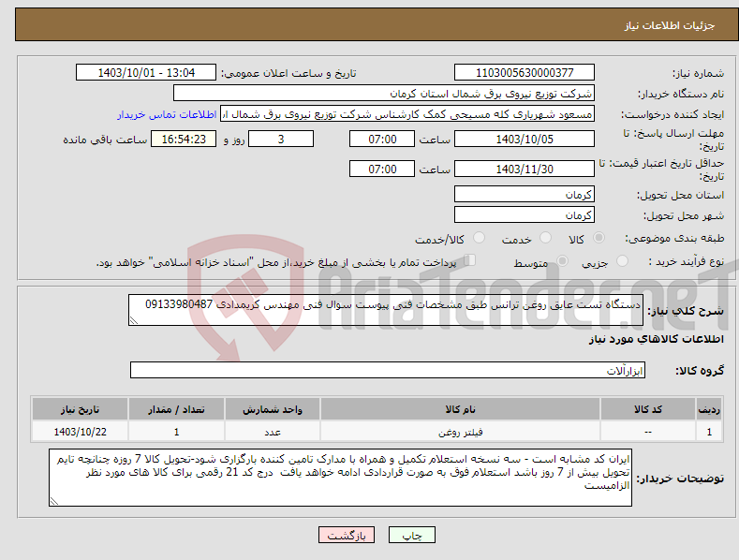The image size is (739, 560).
Task: Click the remaining days field showing 3
Action: pos(281,139)
